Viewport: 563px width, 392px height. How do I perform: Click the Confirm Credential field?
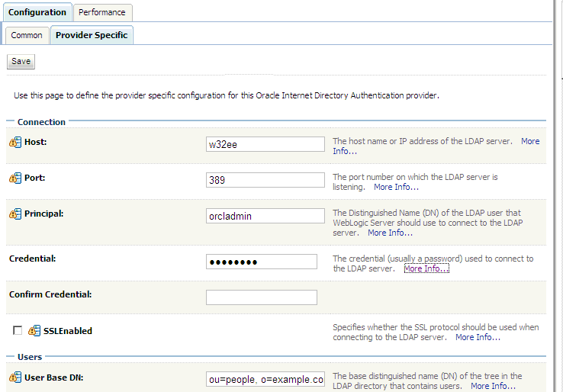click(x=261, y=297)
